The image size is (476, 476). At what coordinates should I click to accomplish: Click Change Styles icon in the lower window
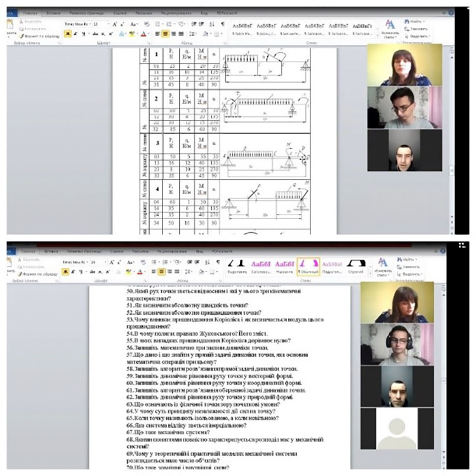point(383,267)
